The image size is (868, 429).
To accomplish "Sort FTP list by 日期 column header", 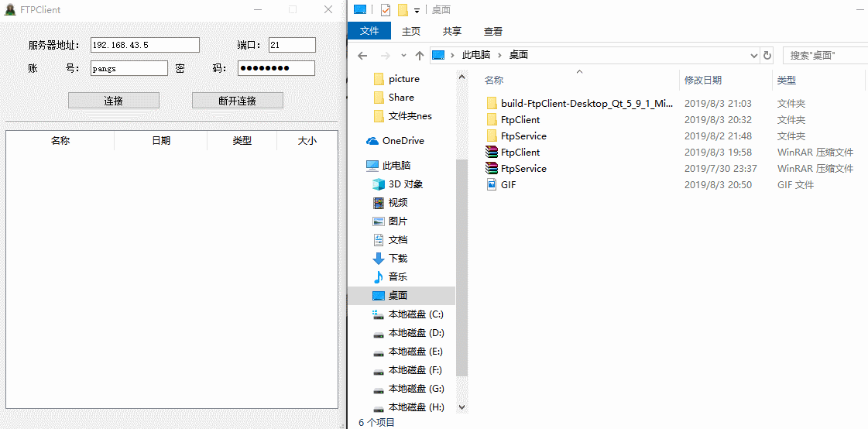I will pyautogui.click(x=160, y=141).
